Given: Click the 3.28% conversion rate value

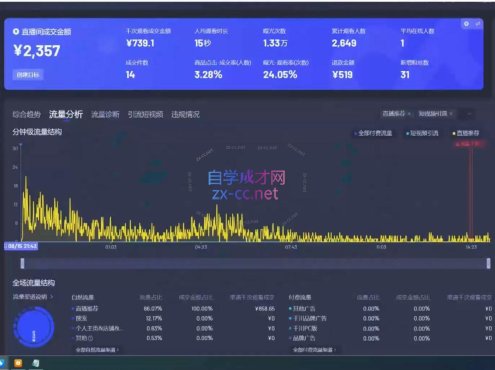Looking at the screenshot, I should 208,75.
